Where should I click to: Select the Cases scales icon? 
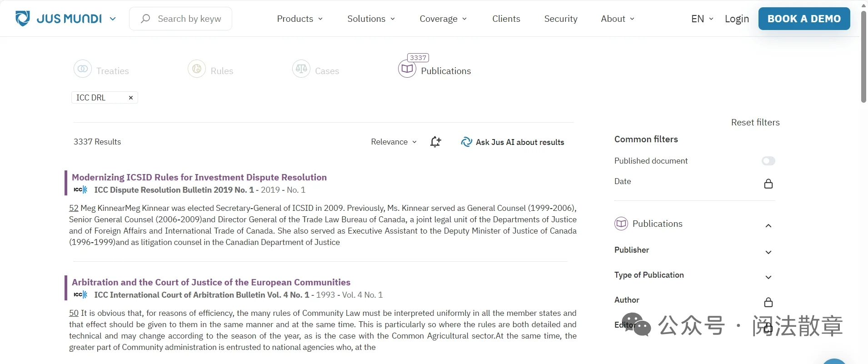301,69
